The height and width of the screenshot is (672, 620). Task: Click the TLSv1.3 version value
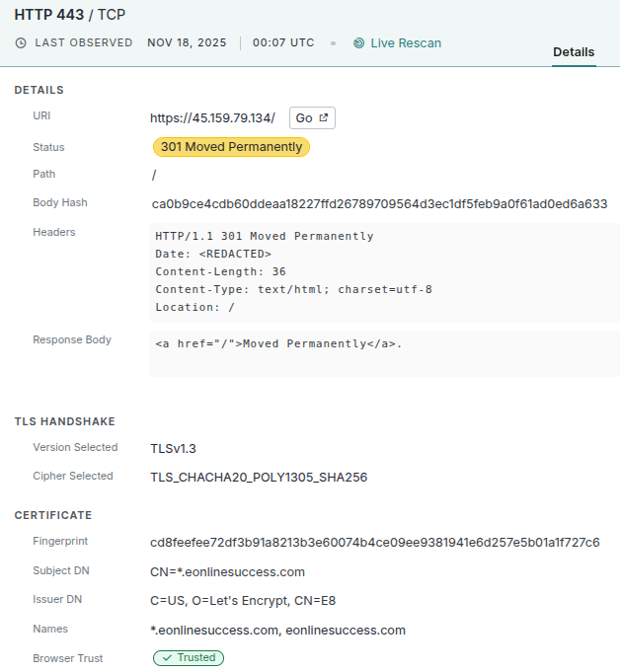click(x=173, y=448)
